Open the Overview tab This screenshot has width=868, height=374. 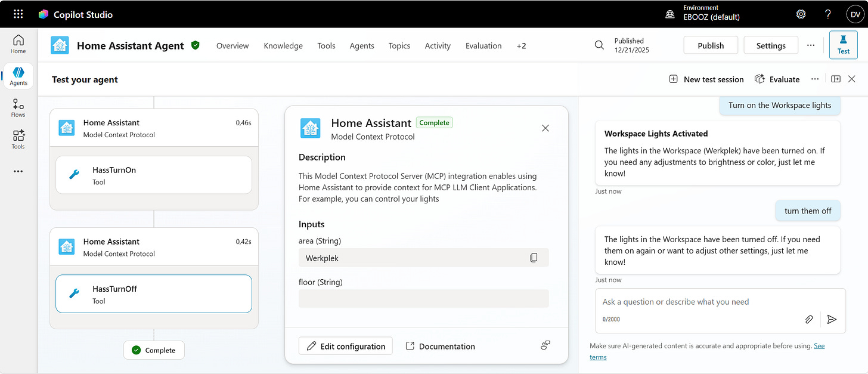tap(232, 45)
